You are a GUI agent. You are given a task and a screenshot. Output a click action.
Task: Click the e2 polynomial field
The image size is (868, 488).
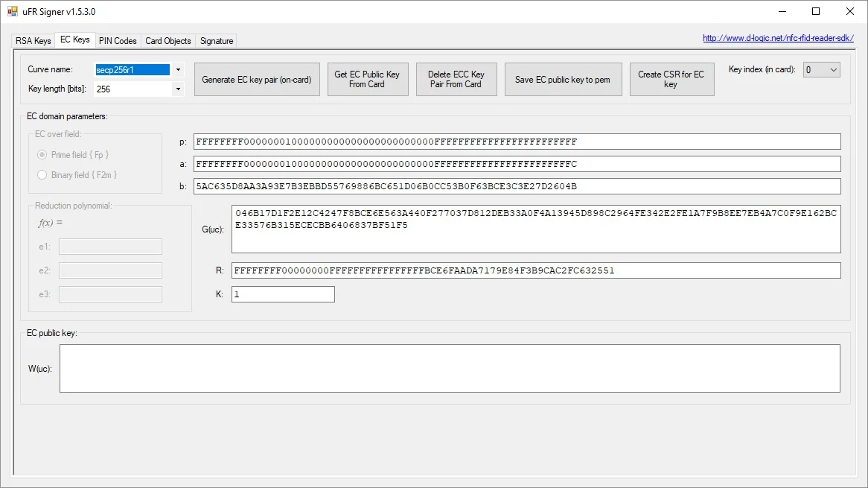tap(110, 270)
